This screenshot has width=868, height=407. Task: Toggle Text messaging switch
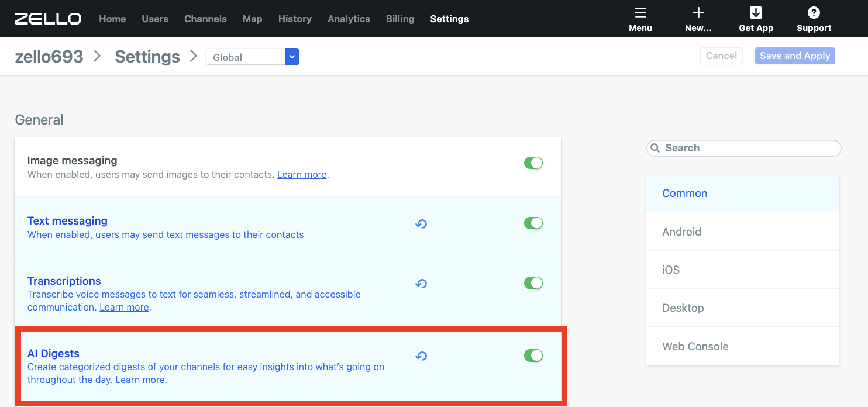pos(533,223)
